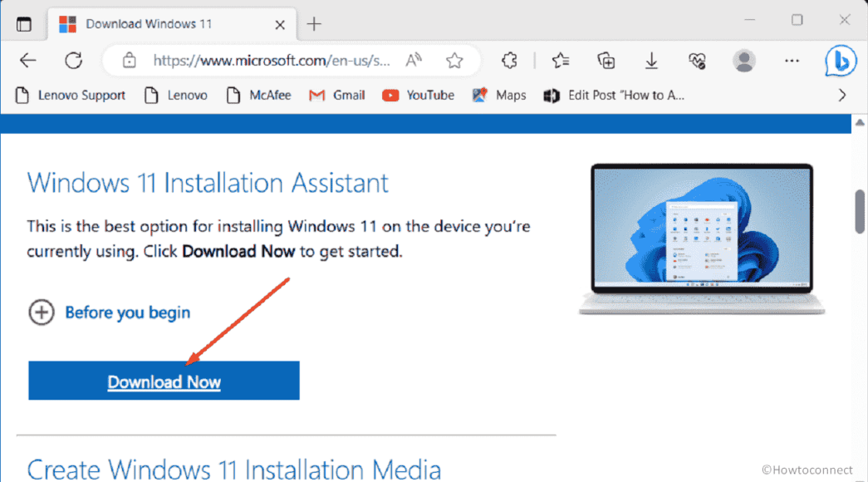View site information lock icon

tap(129, 61)
